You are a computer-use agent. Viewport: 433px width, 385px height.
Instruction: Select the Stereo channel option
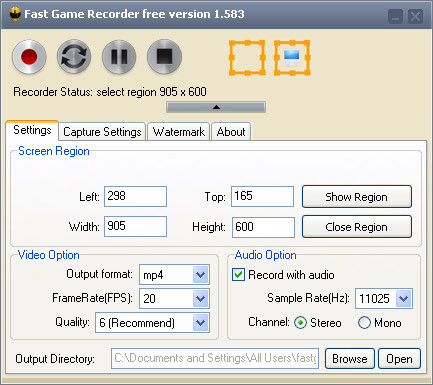(300, 323)
